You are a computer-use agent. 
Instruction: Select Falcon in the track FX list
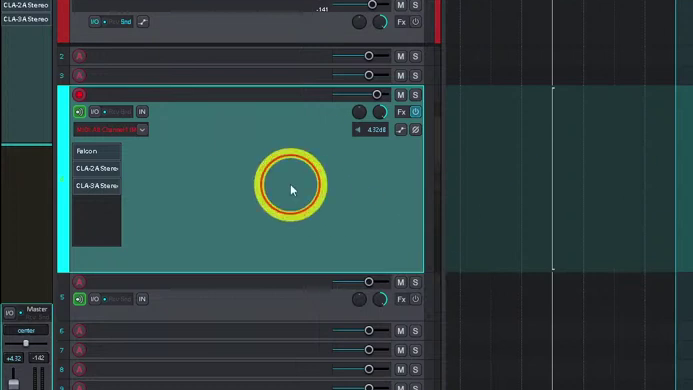(x=97, y=151)
